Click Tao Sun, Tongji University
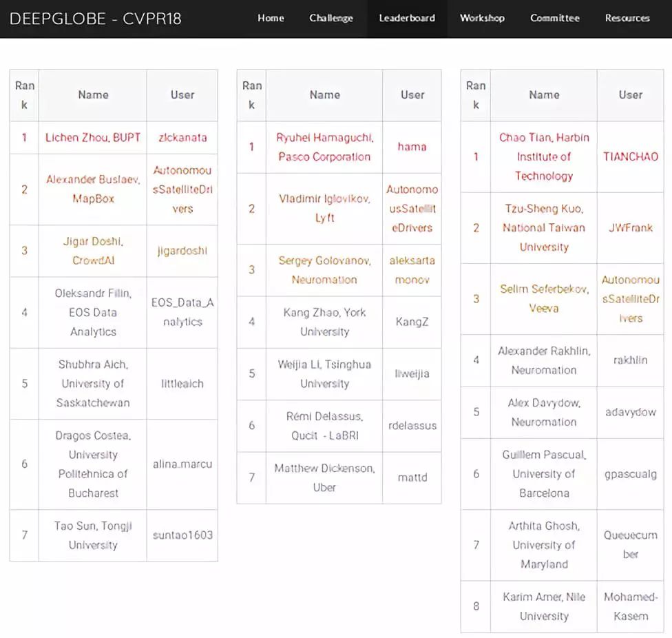Viewport: 672px width, 638px height. [x=93, y=535]
